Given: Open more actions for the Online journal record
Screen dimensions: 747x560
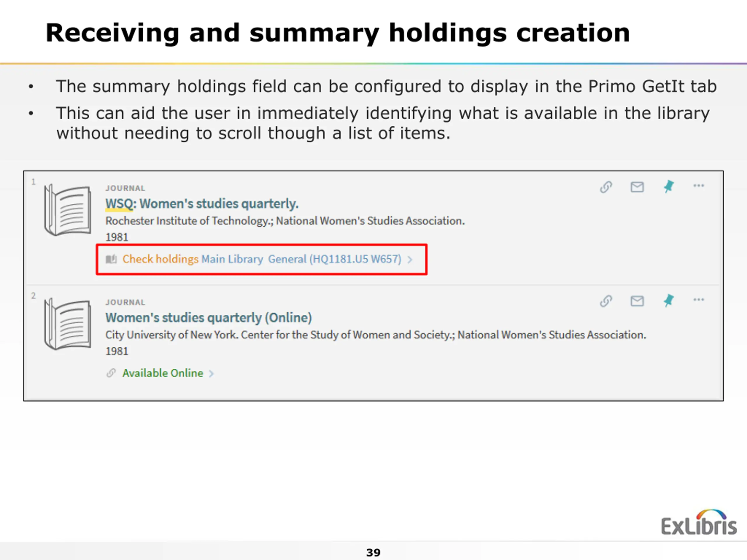Looking at the screenshot, I should point(698,300).
